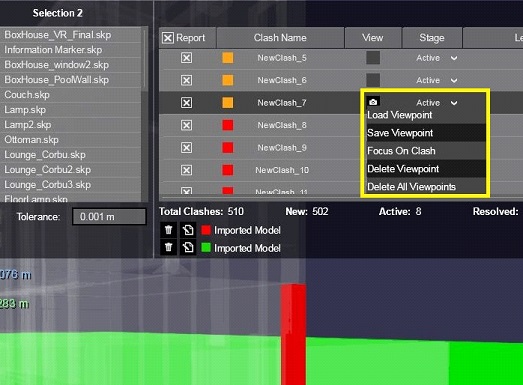Select Lounge_Corbu2.skp in the list
The image size is (523, 385).
point(71,169)
